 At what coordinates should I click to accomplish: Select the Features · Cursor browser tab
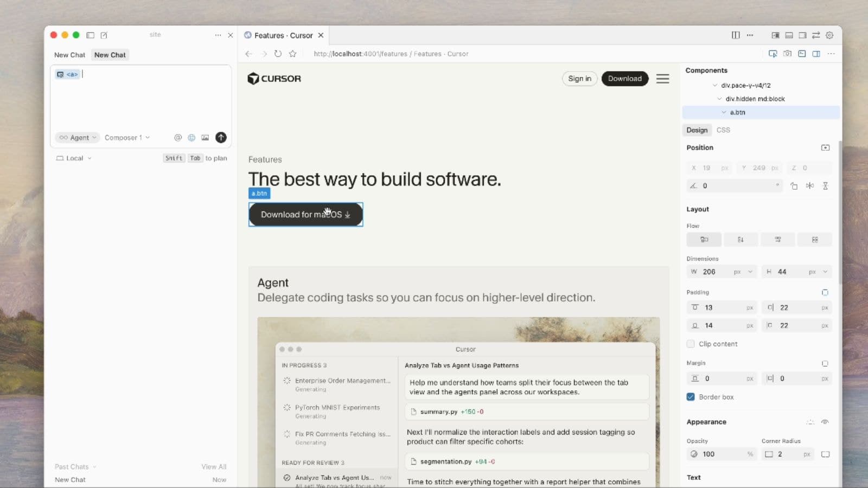pos(282,35)
